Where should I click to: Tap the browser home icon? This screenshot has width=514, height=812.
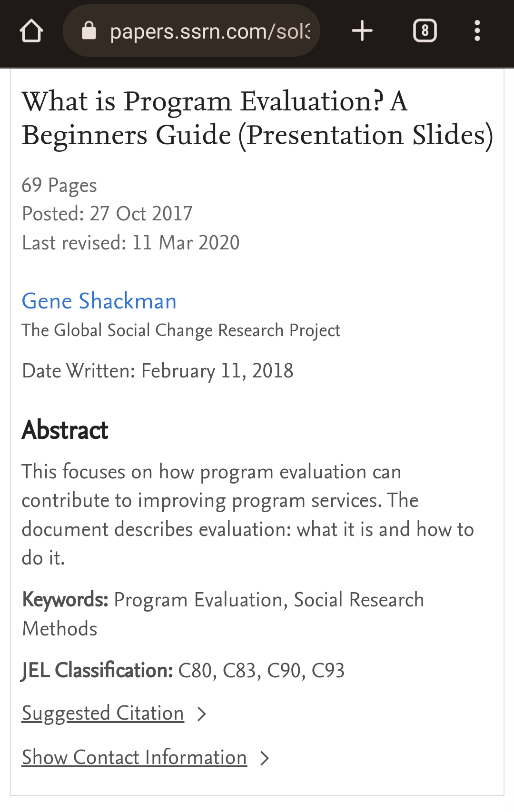coord(31,31)
